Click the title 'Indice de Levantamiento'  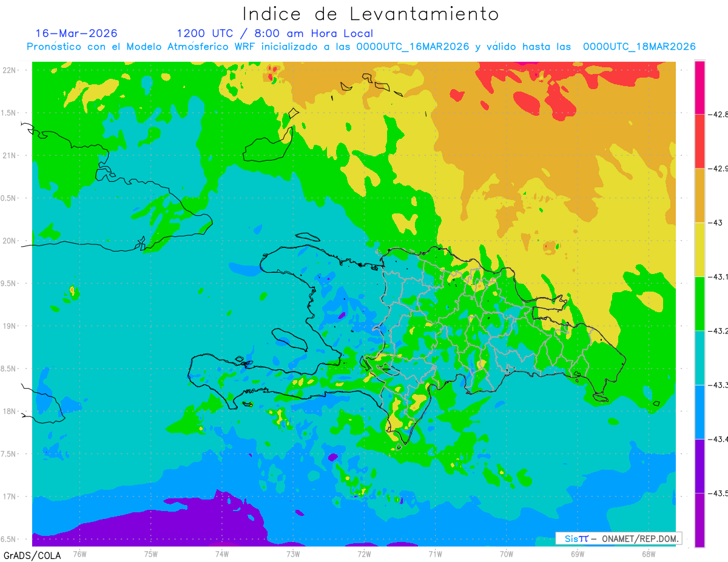click(x=371, y=14)
